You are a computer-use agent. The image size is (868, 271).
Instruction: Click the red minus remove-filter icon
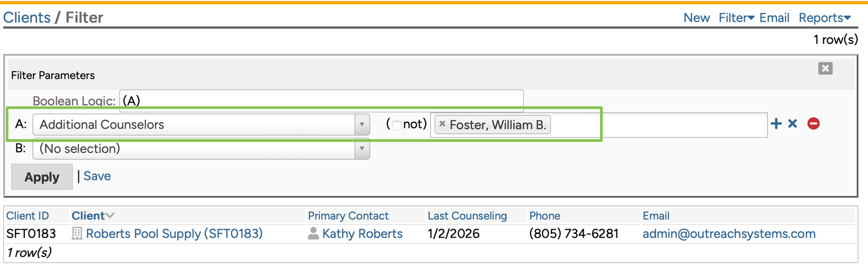[x=813, y=124]
